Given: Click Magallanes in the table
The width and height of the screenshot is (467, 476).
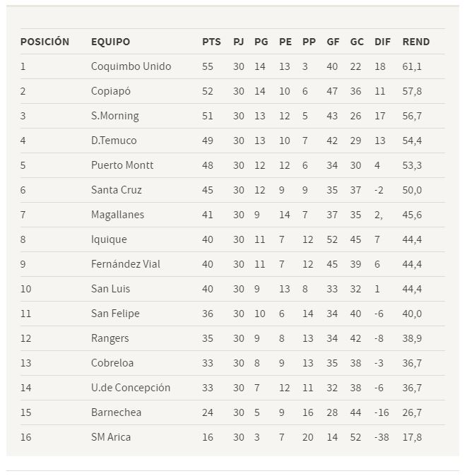Looking at the screenshot, I should (x=117, y=215).
